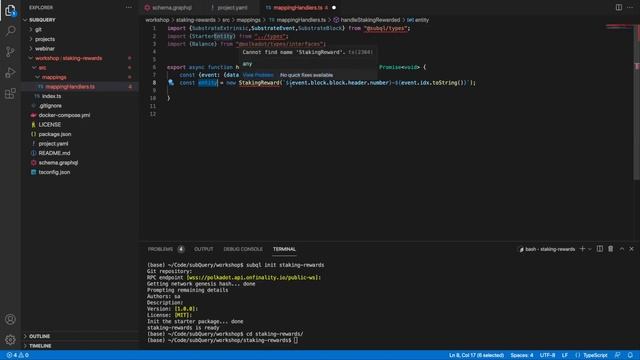Open the Extensions view
Screen dimensions: 640x360
click(x=10, y=94)
